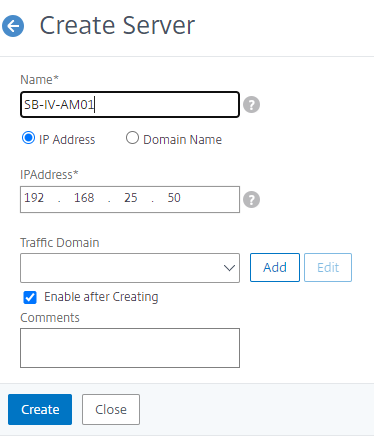The height and width of the screenshot is (446, 374).
Task: Click the first IP octet showing 192
Action: point(34,198)
